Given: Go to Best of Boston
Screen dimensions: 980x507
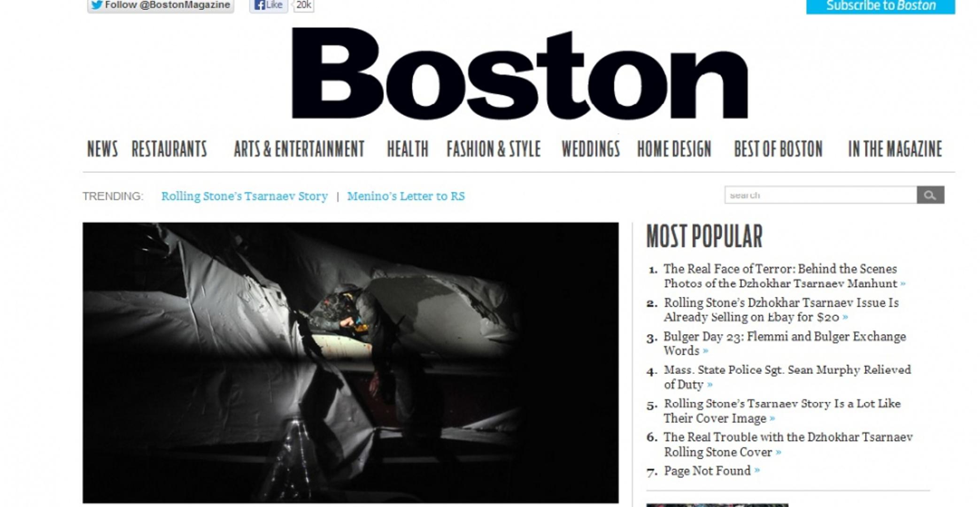Looking at the screenshot, I should (778, 149).
